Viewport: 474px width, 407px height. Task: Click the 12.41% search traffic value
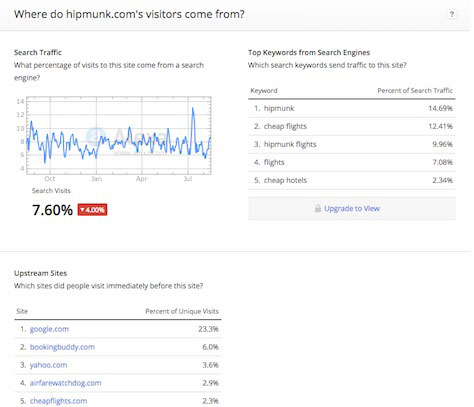pos(440,126)
